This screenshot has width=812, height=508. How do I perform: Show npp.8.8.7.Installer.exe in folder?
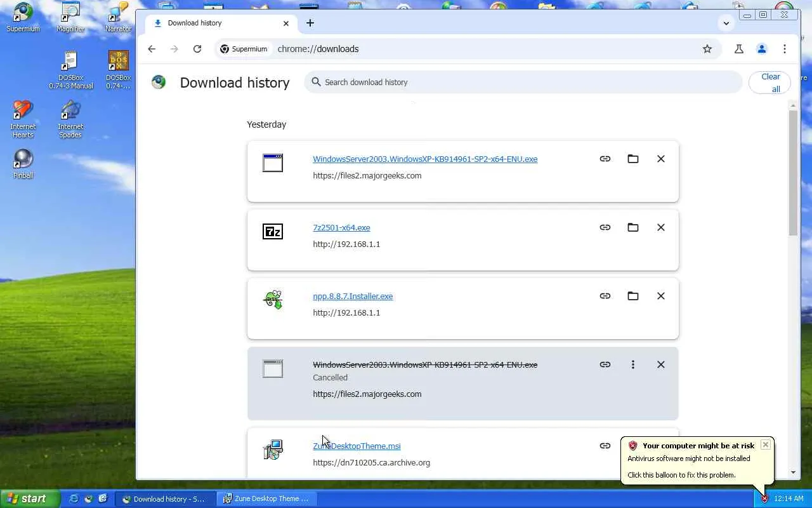[x=633, y=296]
